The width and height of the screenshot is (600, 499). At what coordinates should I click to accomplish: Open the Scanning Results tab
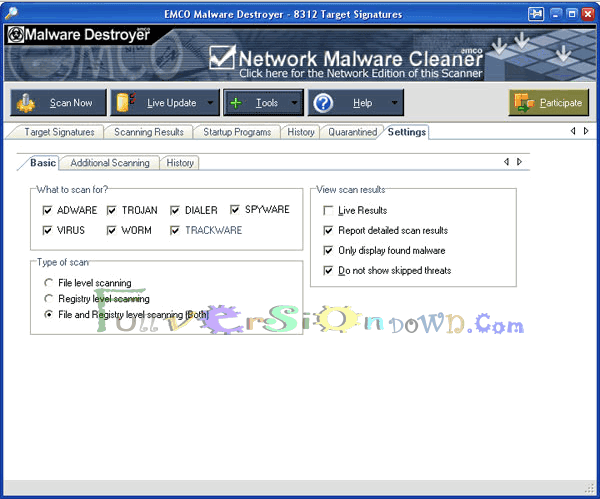149,132
